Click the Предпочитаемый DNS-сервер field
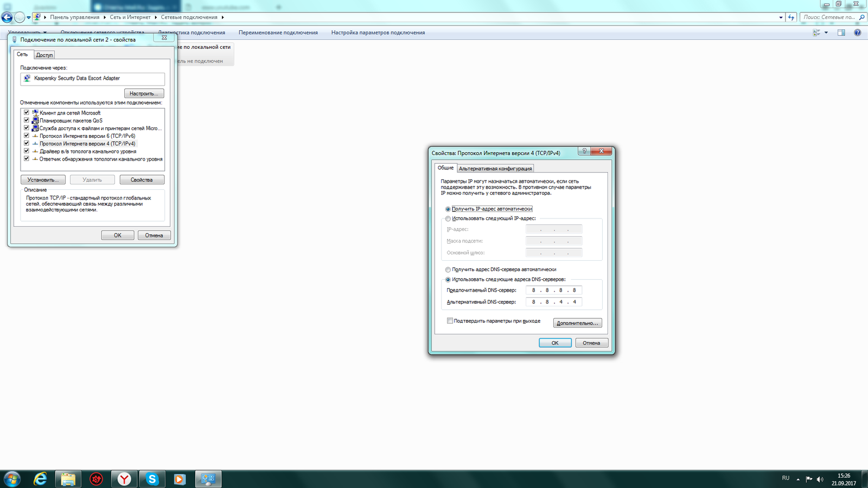This screenshot has height=488, width=868. pos(554,290)
